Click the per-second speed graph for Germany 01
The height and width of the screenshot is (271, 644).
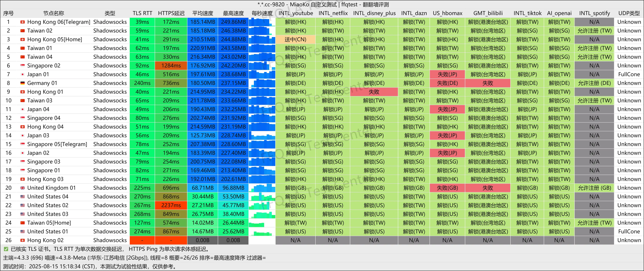(262, 83)
